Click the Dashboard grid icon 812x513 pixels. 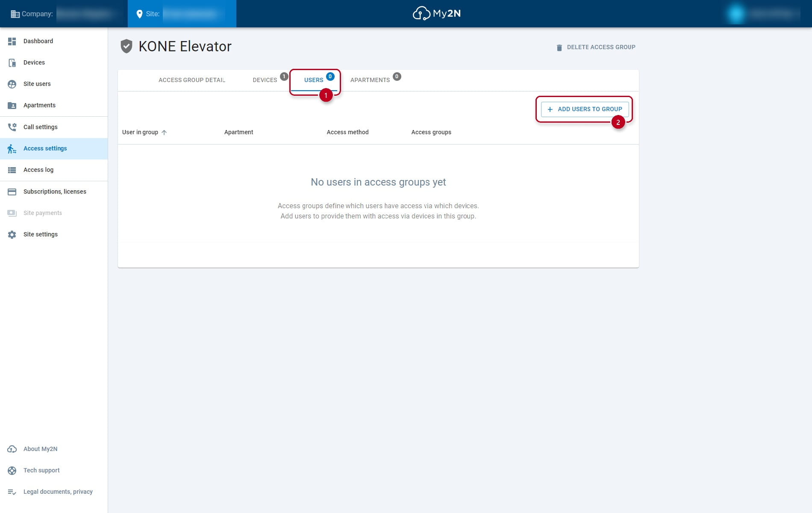coord(12,41)
